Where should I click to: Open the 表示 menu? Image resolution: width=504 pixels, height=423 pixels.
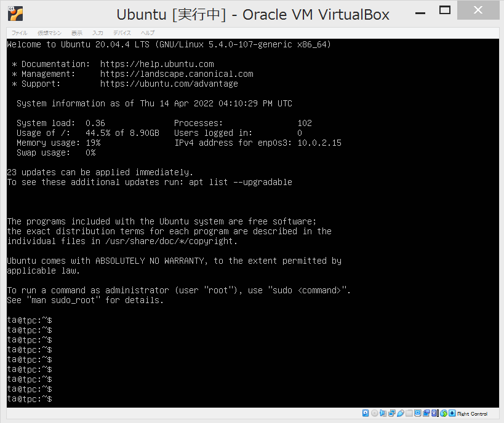tap(77, 33)
